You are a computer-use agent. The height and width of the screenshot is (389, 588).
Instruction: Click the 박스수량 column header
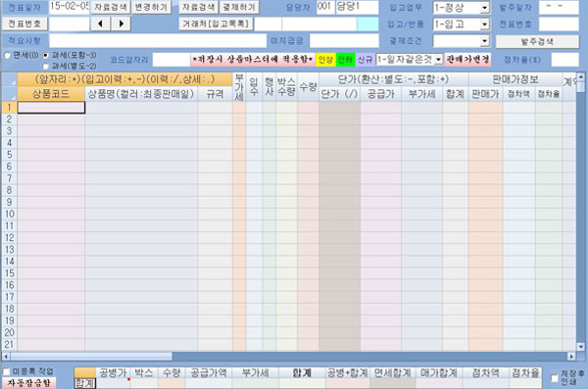tap(286, 86)
